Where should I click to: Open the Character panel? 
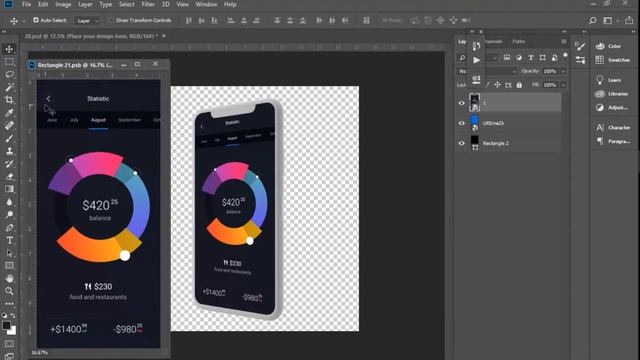coord(612,127)
